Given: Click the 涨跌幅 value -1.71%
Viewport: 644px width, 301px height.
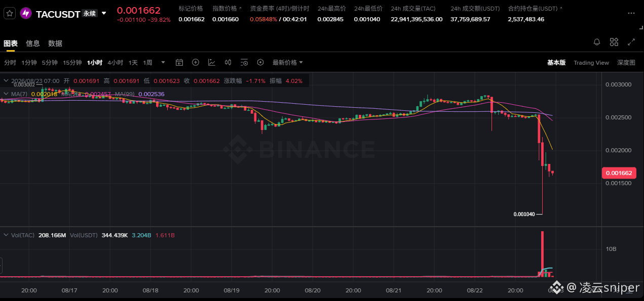Looking at the screenshot, I should pyautogui.click(x=255, y=81).
